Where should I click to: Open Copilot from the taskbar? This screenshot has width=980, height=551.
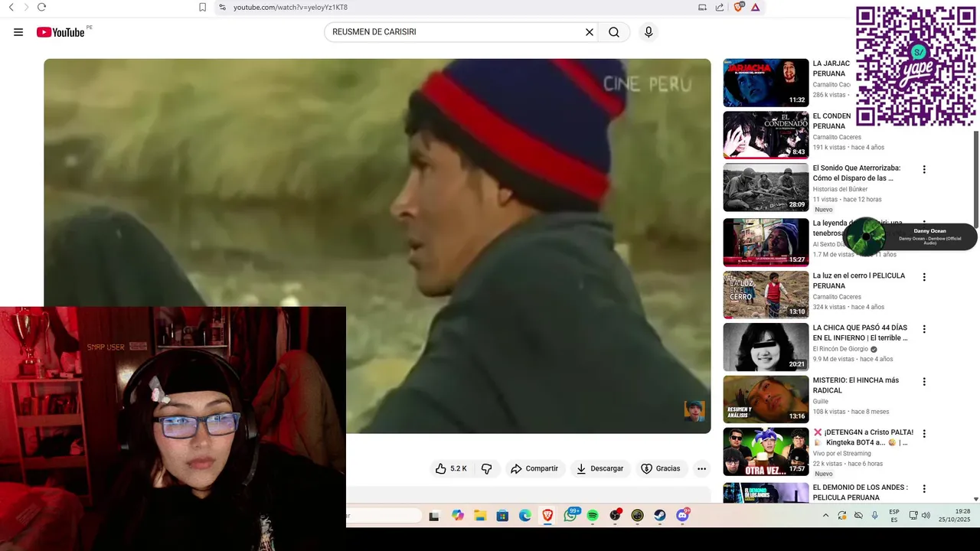pyautogui.click(x=458, y=516)
